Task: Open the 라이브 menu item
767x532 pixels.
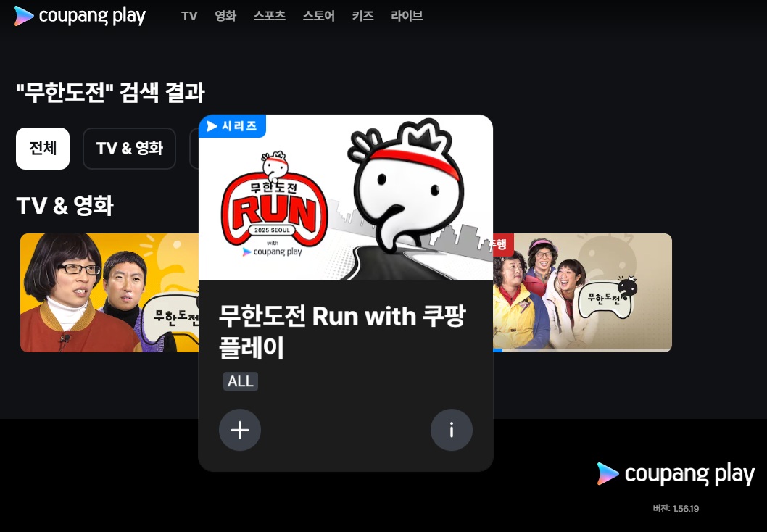Action: click(x=407, y=16)
